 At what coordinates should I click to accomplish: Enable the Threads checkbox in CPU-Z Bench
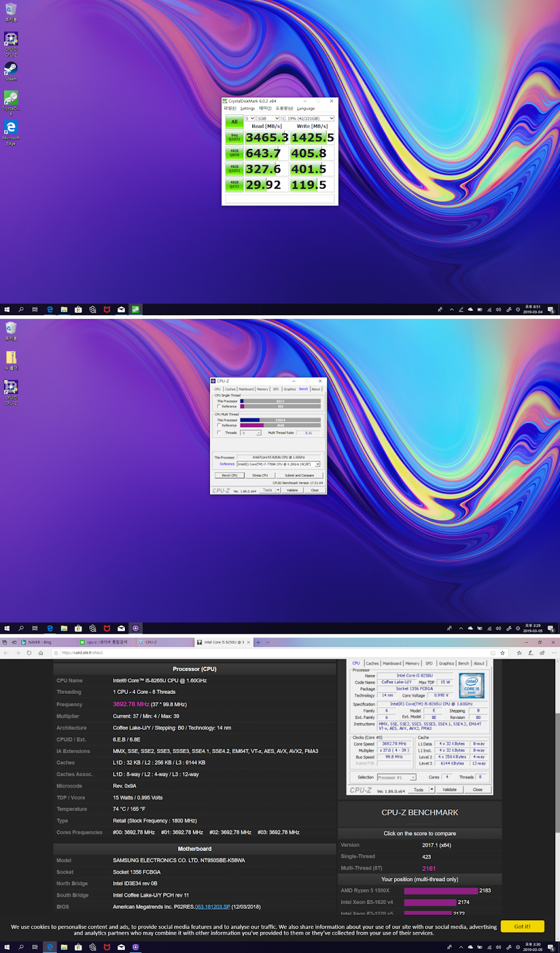(x=219, y=432)
